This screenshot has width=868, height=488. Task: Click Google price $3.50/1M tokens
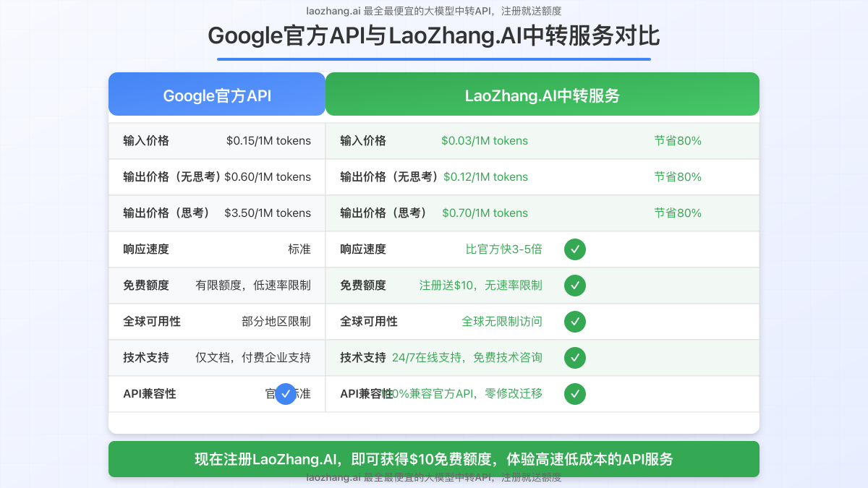click(x=268, y=213)
